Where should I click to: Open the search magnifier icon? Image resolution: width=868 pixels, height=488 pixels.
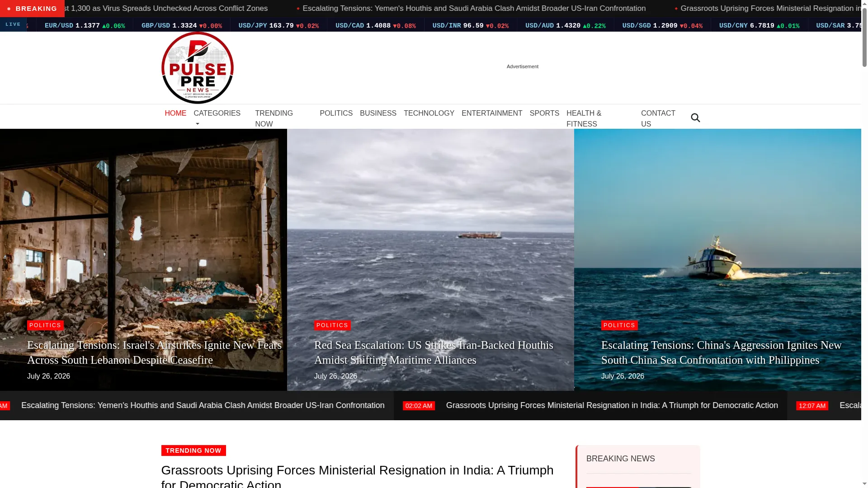pos(695,118)
